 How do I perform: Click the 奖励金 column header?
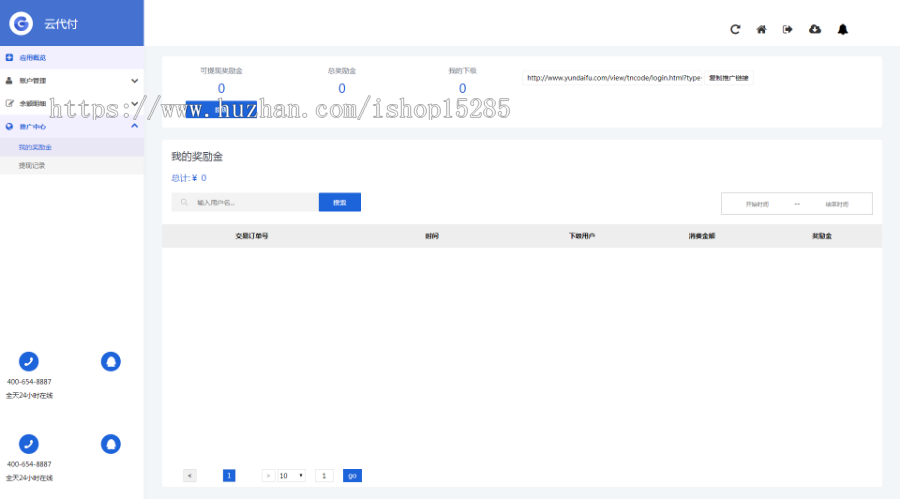[x=821, y=236]
